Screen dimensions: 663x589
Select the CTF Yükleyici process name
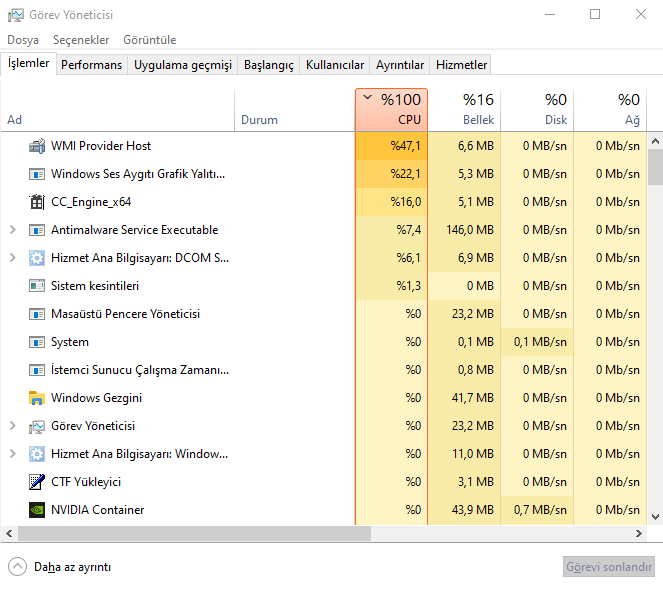coord(86,482)
